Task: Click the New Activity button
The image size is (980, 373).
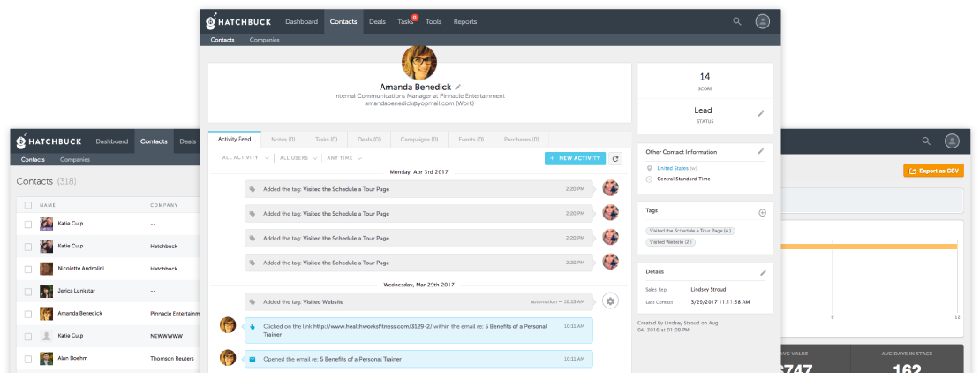Action: [575, 158]
